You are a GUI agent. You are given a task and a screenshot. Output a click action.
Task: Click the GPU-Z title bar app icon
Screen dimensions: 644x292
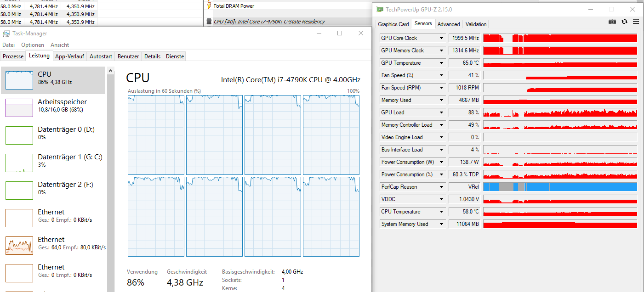tap(380, 9)
